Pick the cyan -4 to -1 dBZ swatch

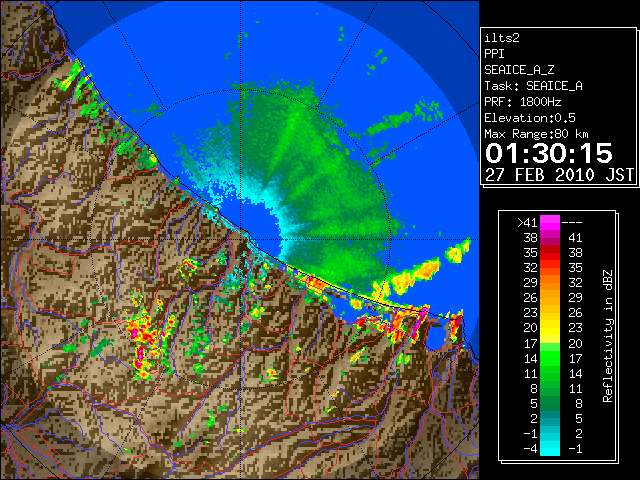[x=550, y=448]
